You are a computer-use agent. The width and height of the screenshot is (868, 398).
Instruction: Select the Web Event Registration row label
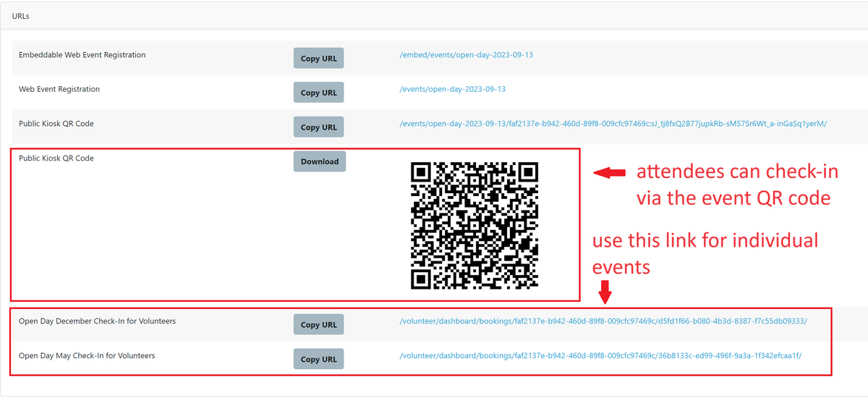tap(59, 89)
